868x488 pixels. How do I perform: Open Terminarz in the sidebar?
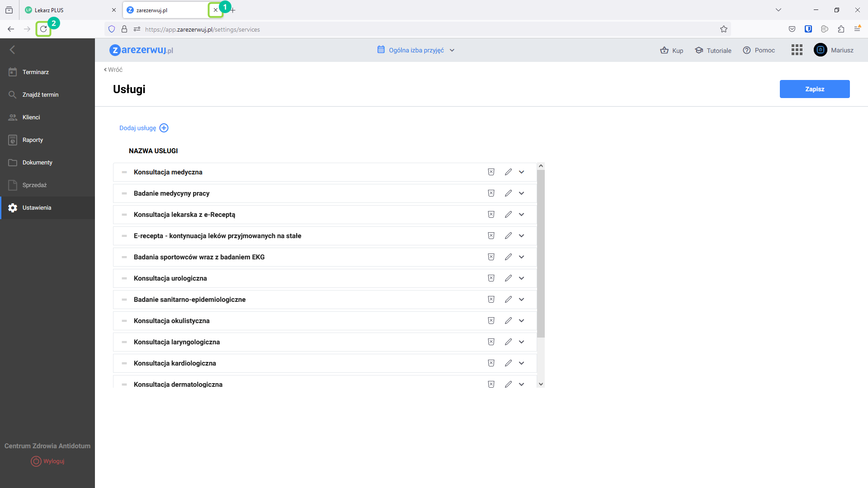[x=36, y=72]
